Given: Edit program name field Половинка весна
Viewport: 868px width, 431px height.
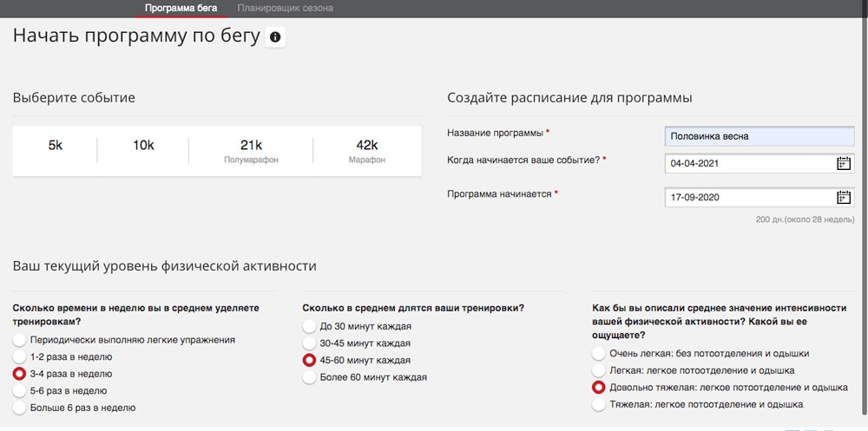Looking at the screenshot, I should click(x=759, y=136).
